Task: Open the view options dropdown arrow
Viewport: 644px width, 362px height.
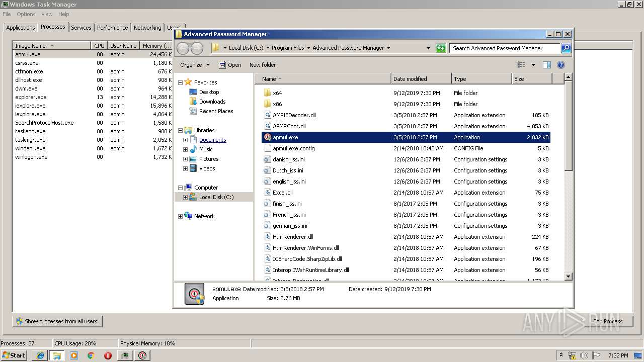Action: [x=533, y=65]
